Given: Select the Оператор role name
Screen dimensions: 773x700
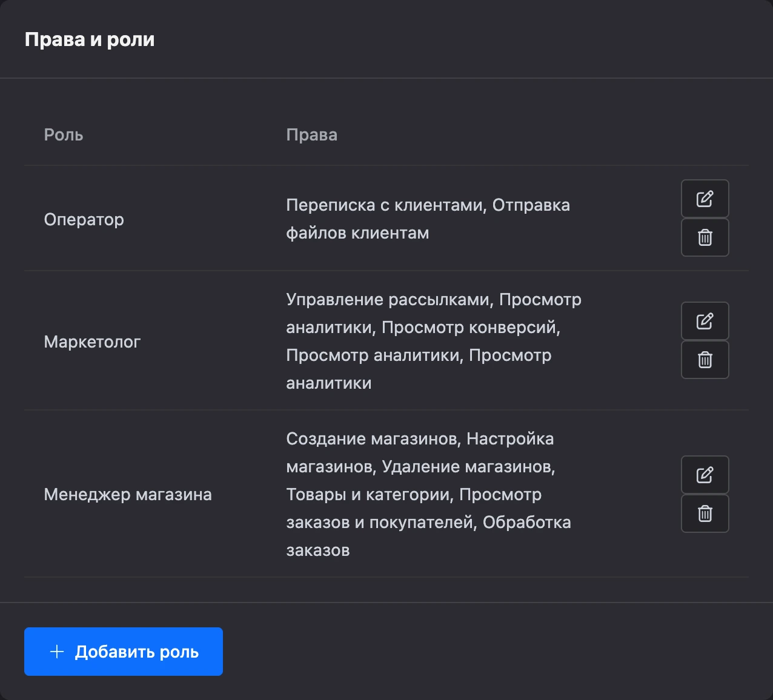Looking at the screenshot, I should (84, 219).
